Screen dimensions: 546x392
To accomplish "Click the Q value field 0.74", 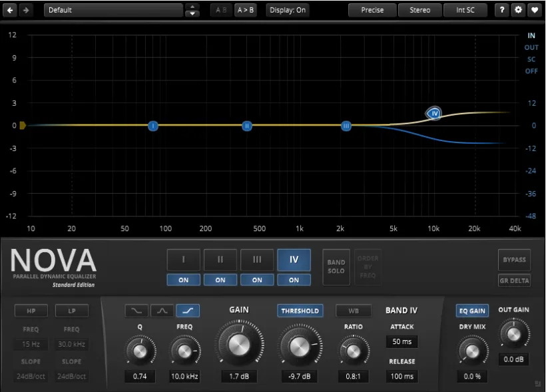I will [x=140, y=376].
